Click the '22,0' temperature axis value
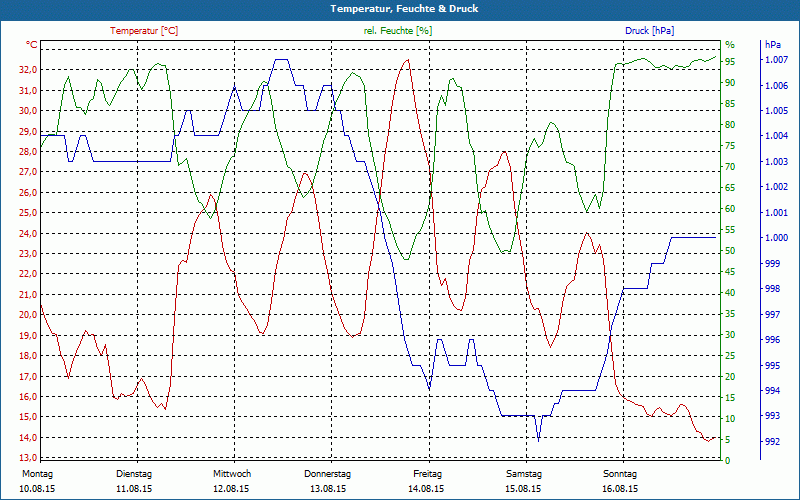 (x=29, y=274)
